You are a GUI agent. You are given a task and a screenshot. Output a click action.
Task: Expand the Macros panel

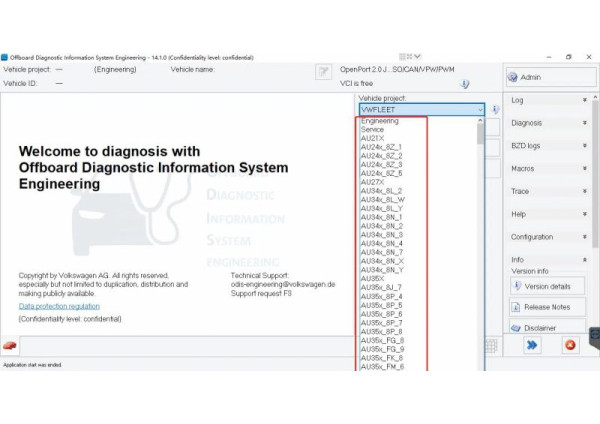point(547,169)
